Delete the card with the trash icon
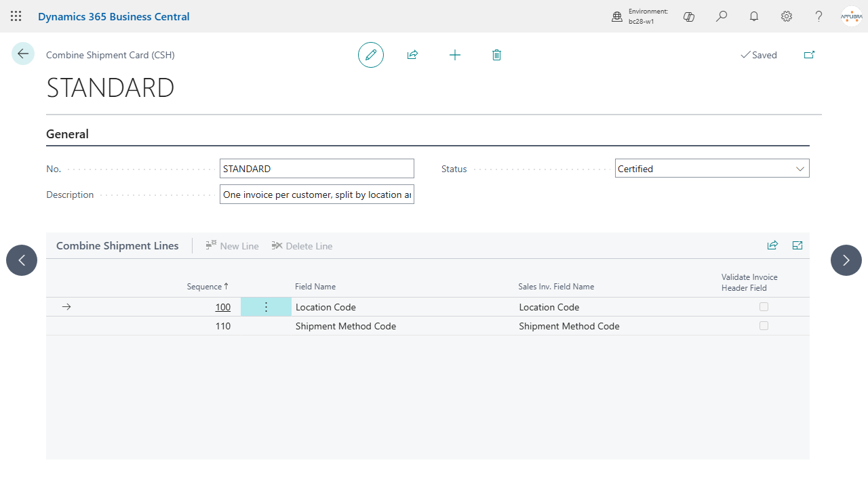 pos(496,55)
